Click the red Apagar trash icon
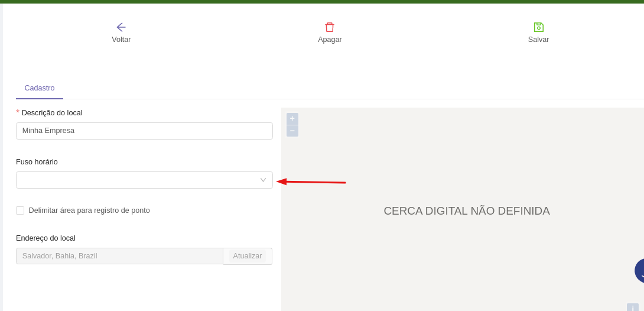This screenshot has height=311, width=644. coord(330,27)
